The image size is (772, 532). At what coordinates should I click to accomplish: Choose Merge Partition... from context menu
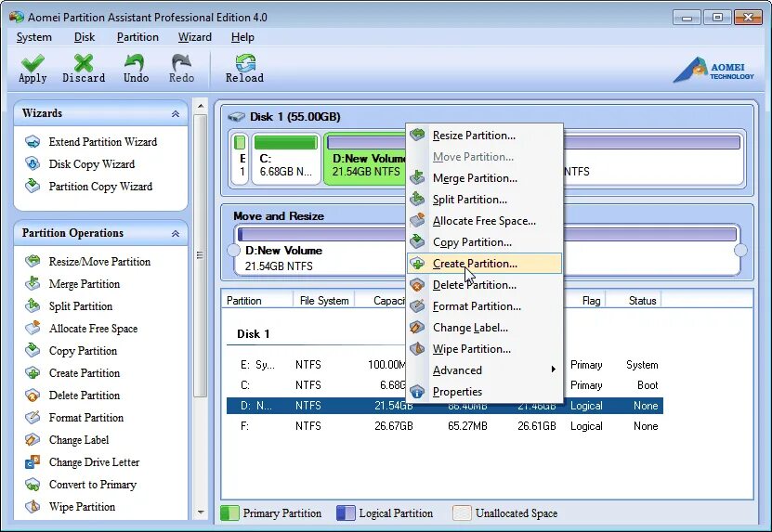point(484,177)
